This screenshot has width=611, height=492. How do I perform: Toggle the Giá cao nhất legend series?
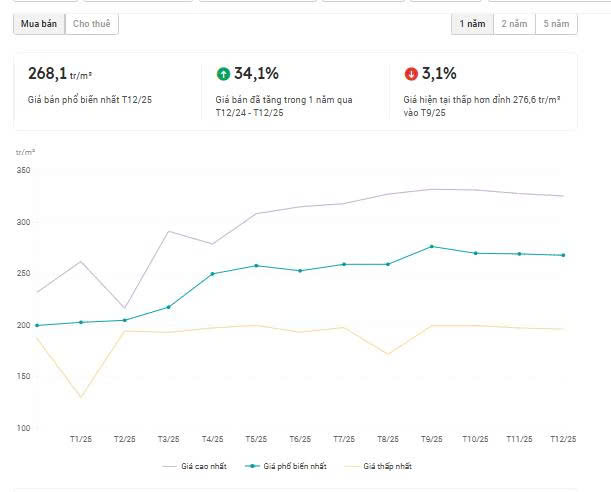click(193, 466)
